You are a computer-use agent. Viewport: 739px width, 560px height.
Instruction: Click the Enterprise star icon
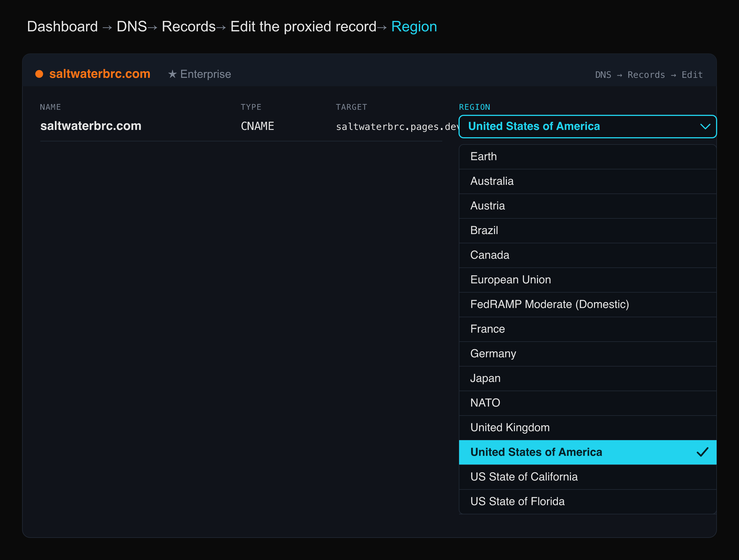pyautogui.click(x=172, y=74)
